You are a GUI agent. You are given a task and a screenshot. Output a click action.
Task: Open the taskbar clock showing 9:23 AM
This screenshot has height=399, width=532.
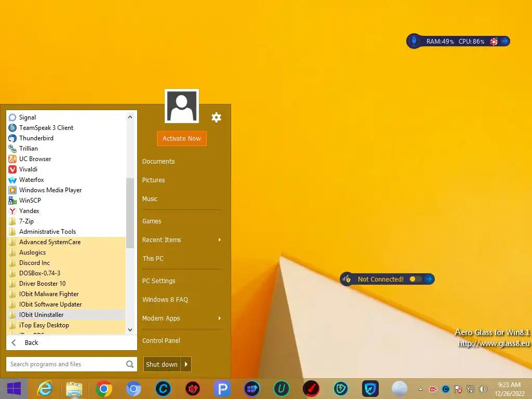point(509,389)
